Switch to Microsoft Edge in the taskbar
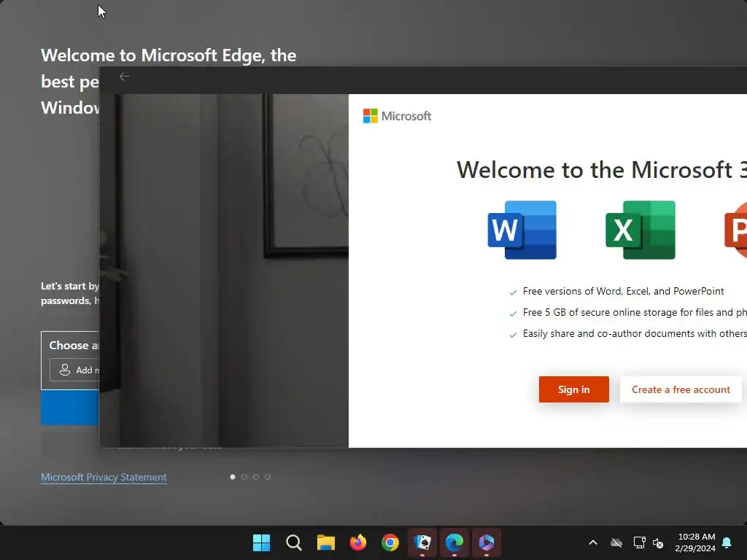 click(x=454, y=542)
